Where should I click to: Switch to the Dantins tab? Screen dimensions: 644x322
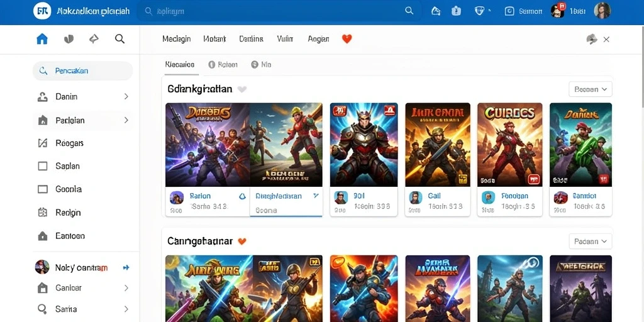[x=251, y=39]
